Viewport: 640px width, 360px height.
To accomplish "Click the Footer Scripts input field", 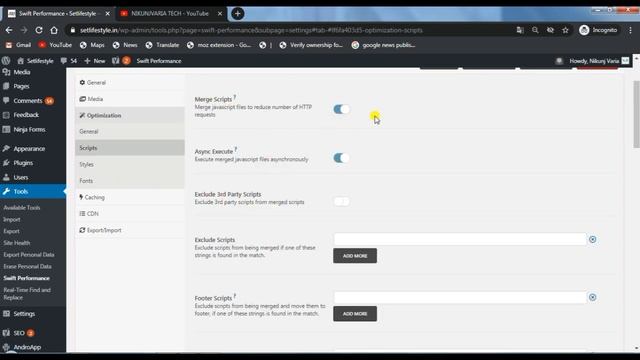I will tap(460, 297).
